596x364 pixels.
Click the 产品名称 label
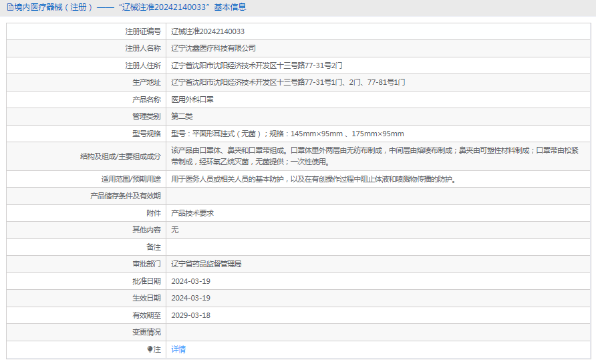click(x=146, y=100)
